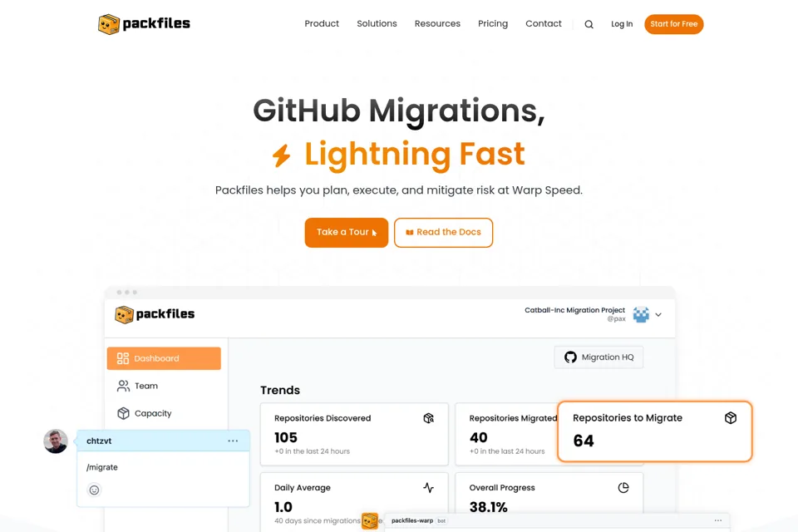The height and width of the screenshot is (532, 798).
Task: Click the Migration HQ button
Action: pos(598,357)
